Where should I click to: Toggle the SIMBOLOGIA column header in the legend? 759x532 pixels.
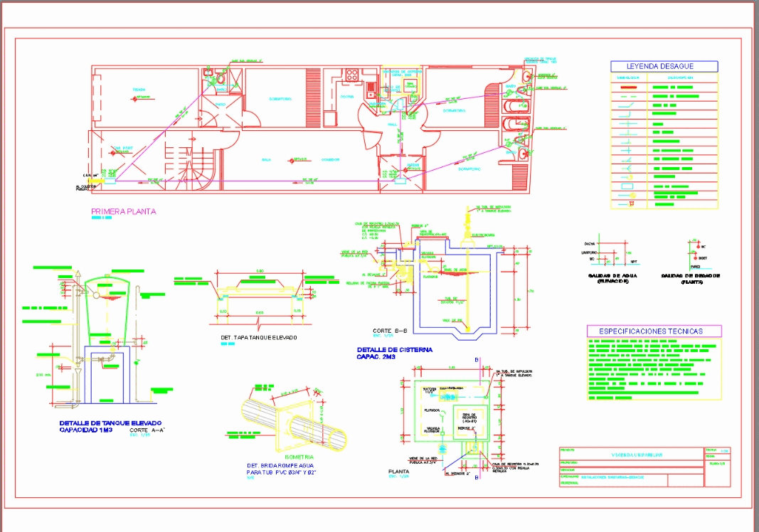click(x=629, y=78)
